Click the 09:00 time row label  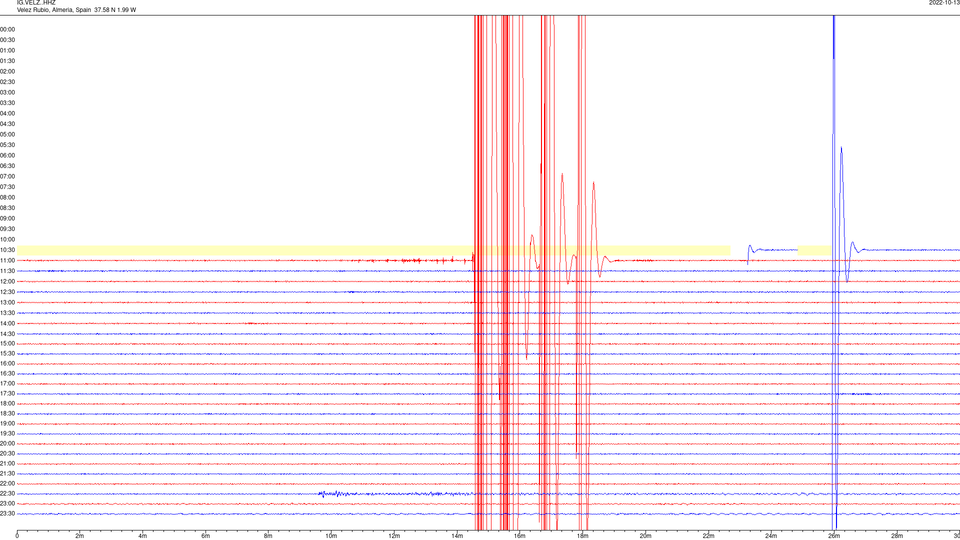[x=7, y=219]
